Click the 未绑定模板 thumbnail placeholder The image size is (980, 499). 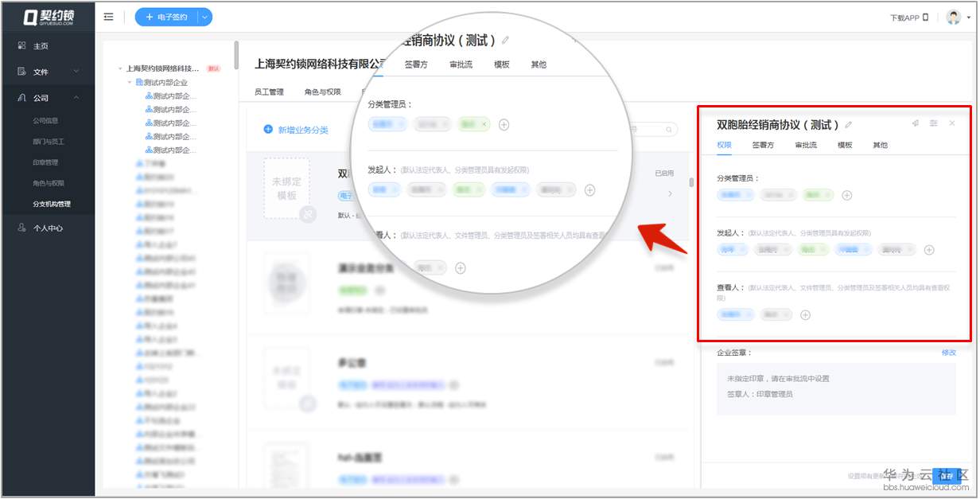point(285,189)
